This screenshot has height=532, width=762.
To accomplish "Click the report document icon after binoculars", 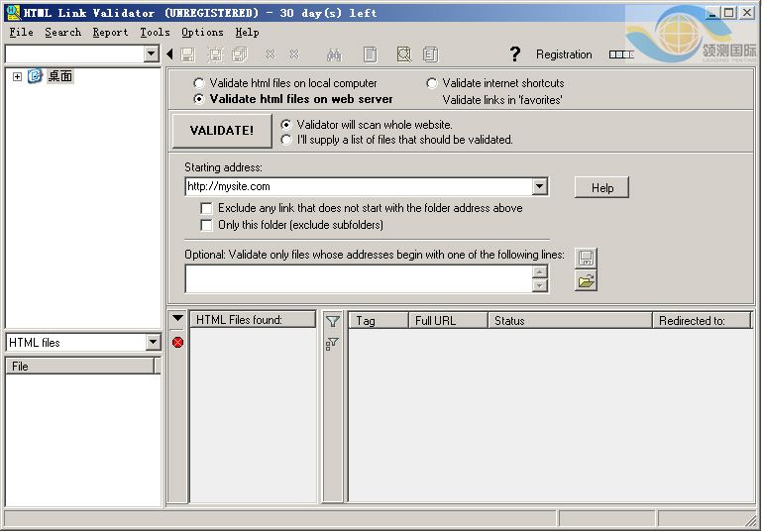I will 371,54.
